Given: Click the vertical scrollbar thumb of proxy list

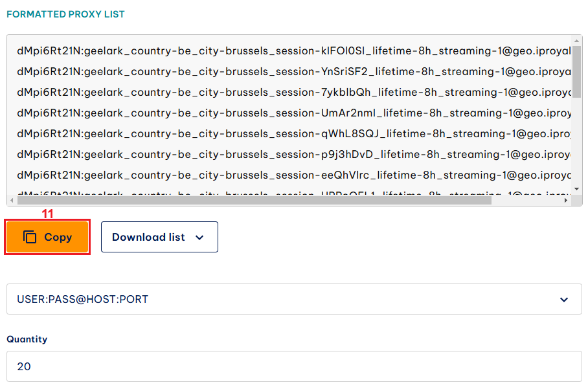Looking at the screenshot, I should (x=577, y=71).
